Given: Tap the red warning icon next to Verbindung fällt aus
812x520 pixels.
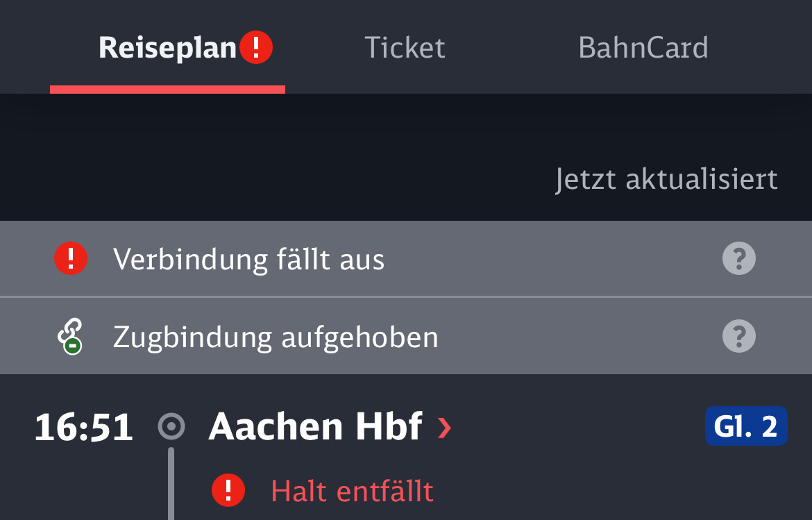Looking at the screenshot, I should pyautogui.click(x=71, y=258).
